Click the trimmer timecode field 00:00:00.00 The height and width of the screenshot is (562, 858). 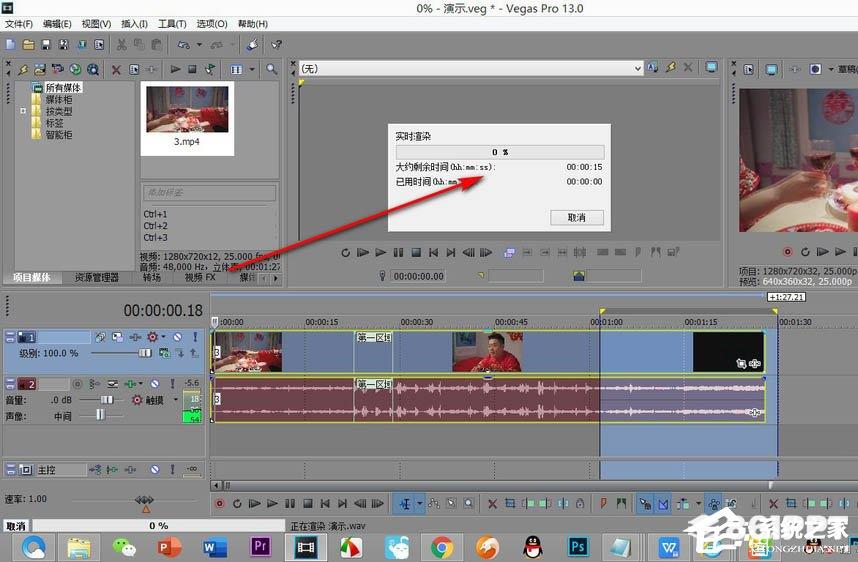(x=419, y=276)
